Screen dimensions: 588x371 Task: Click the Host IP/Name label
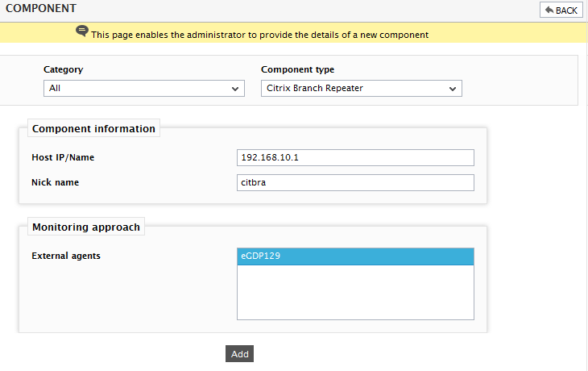point(63,157)
